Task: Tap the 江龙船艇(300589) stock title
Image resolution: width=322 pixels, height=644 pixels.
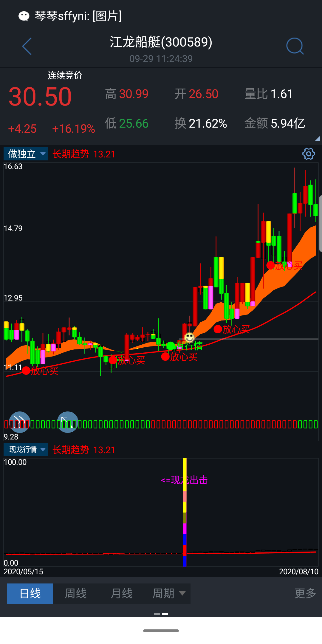Action: tap(161, 42)
